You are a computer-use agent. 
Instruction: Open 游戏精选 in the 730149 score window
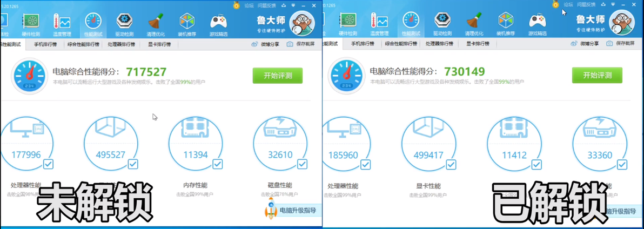[537, 25]
